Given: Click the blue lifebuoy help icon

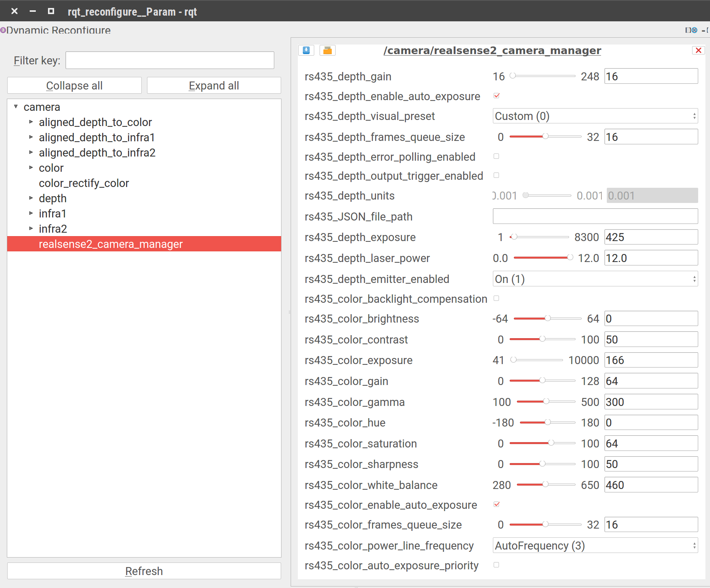Looking at the screenshot, I should pos(694,30).
